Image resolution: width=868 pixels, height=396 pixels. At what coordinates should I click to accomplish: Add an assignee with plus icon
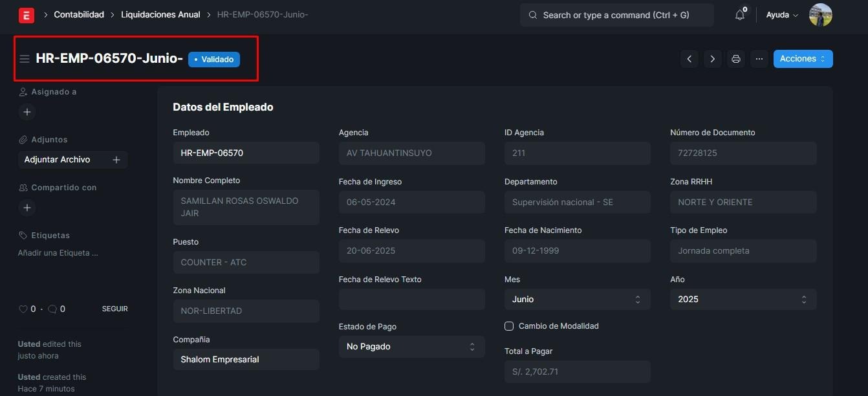click(x=27, y=112)
